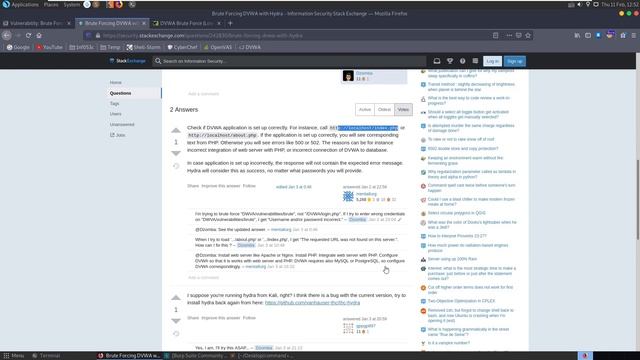This screenshot has width=640, height=360.
Task: Open the Firefox library
Action: click(x=577, y=36)
